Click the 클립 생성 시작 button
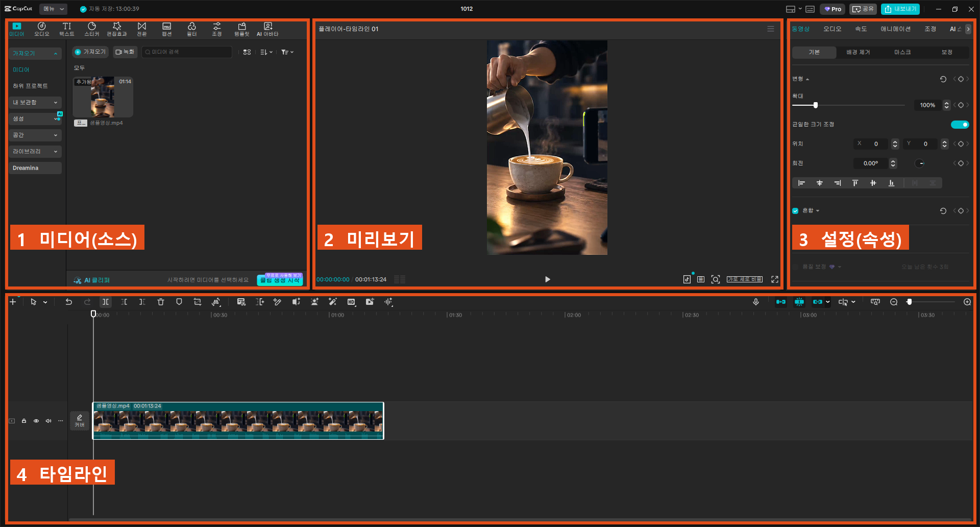Viewport: 980px width, 527px height. [x=280, y=280]
